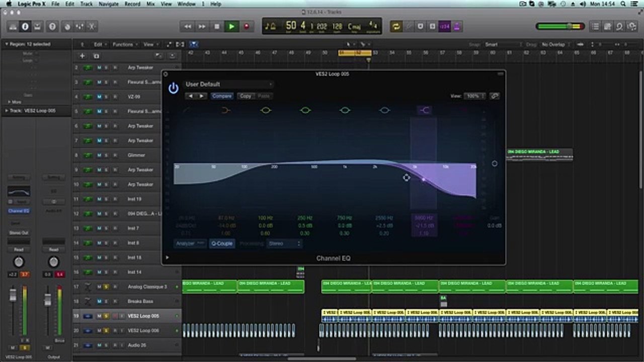Open the Media Browser icon
Screen dimensions: 644x362
click(x=632, y=26)
